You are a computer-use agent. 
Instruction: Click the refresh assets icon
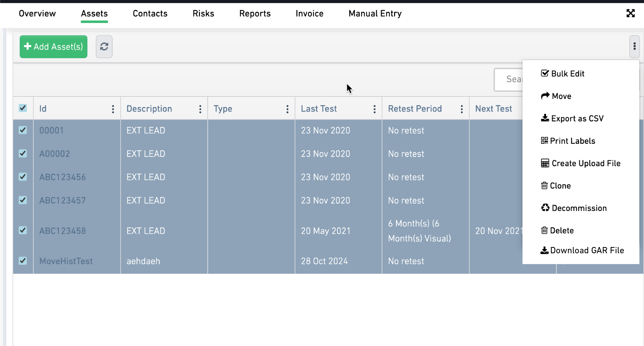104,47
